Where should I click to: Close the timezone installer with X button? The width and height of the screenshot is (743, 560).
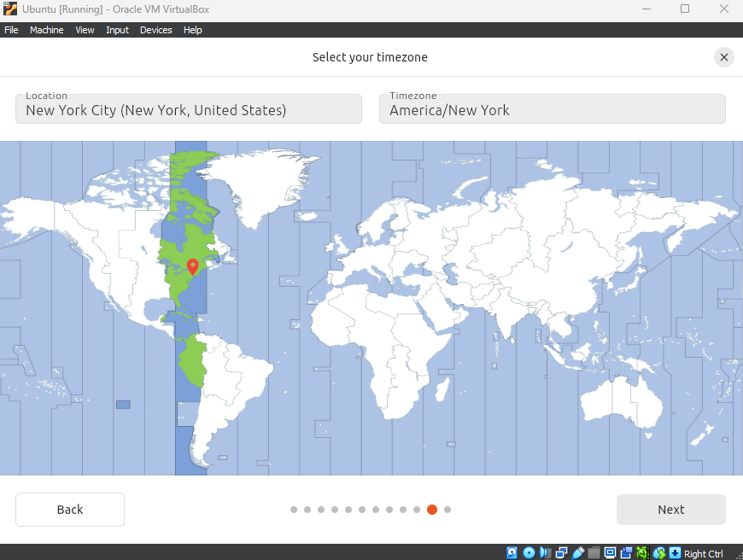pos(724,57)
